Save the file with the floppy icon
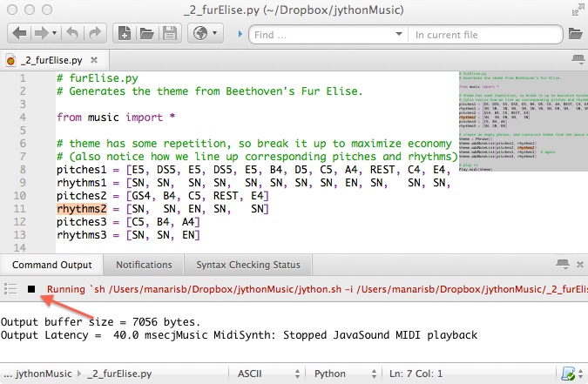The height and width of the screenshot is (384, 588). pos(170,35)
